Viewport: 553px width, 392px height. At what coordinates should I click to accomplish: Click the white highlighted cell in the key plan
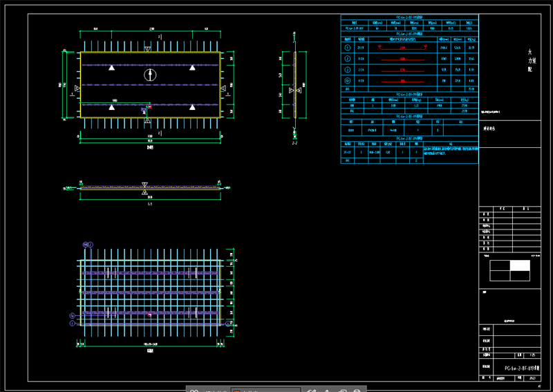[x=520, y=265]
